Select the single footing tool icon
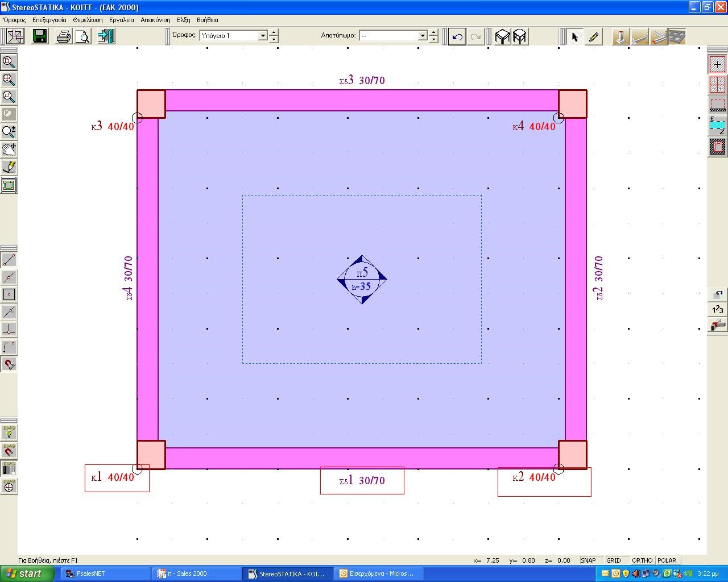Screen dimensions: 728x582 coord(717,64)
